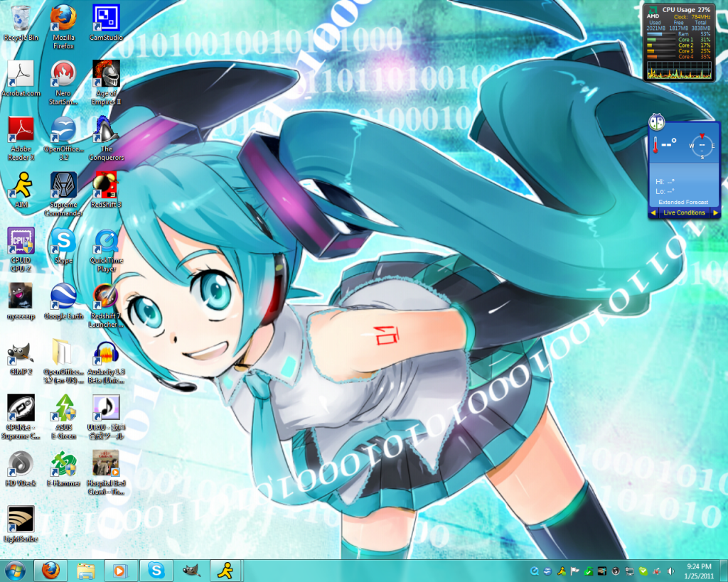
Task: Launch Google Earth from the desktop
Action: 63,302
